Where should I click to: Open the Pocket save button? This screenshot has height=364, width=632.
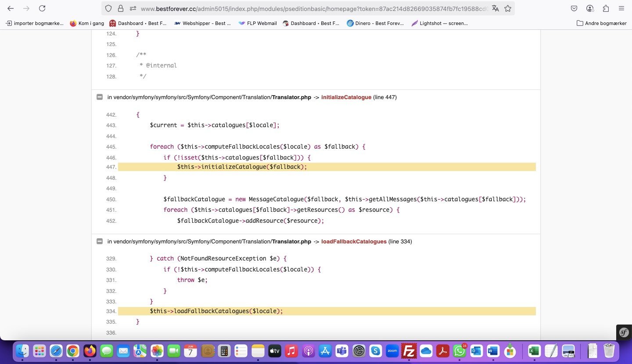(574, 8)
